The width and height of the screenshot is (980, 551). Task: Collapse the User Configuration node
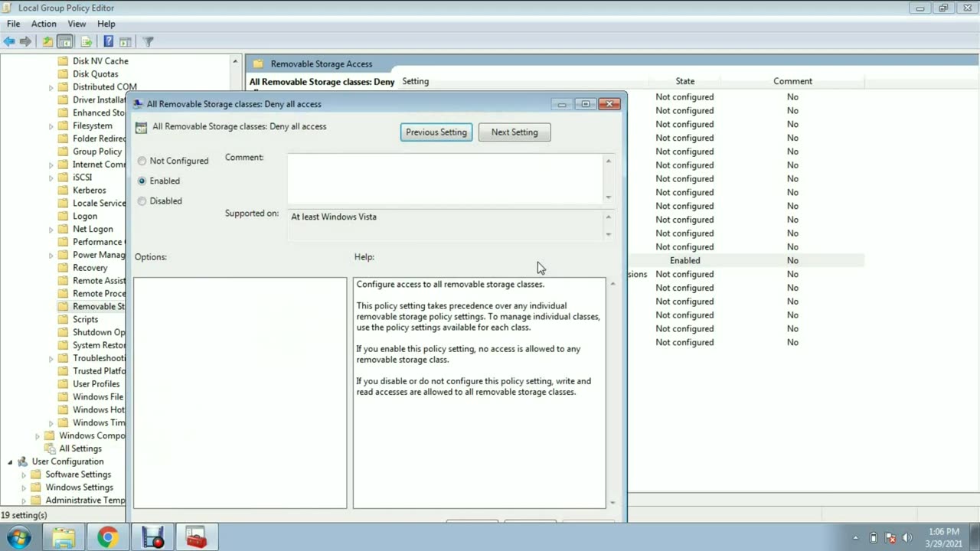(10, 462)
